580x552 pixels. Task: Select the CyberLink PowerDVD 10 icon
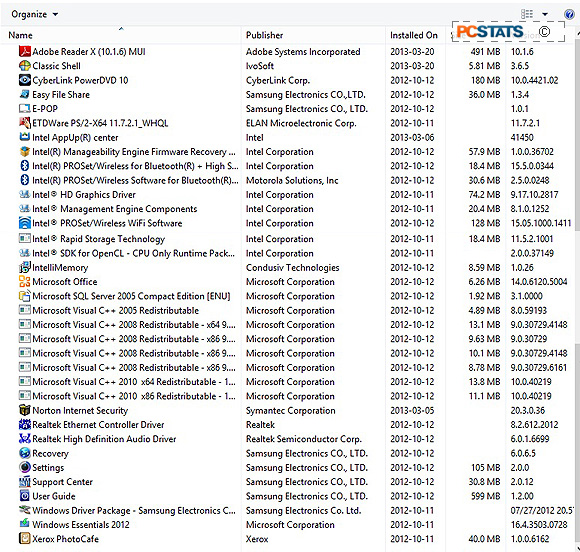tap(24, 80)
